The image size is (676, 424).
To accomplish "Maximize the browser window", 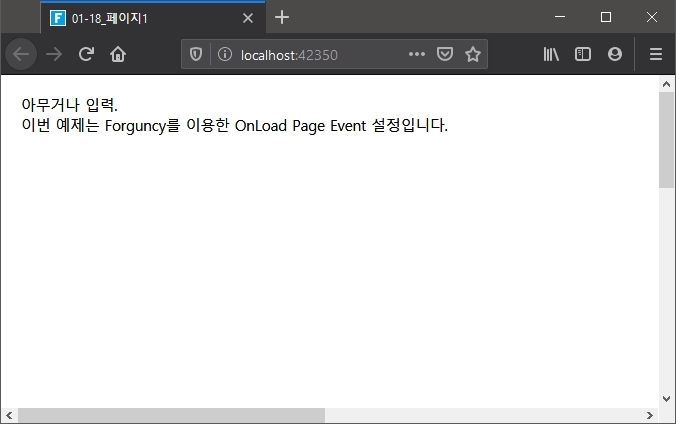I will (x=605, y=17).
